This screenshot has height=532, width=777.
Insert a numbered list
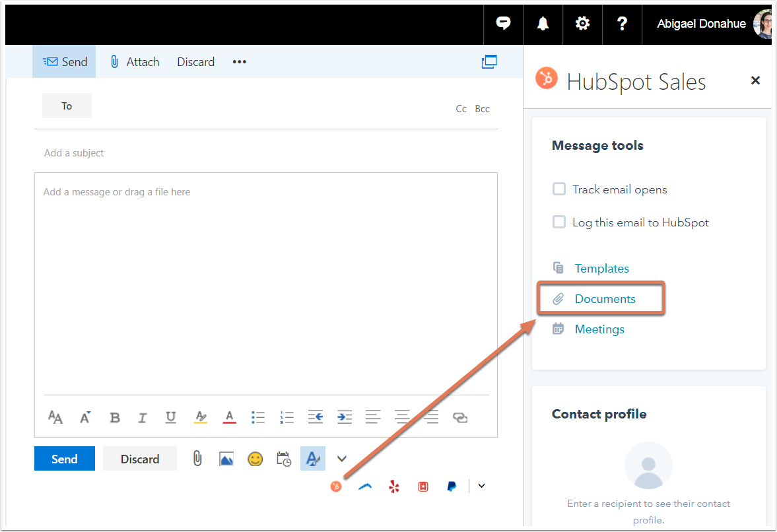click(287, 418)
